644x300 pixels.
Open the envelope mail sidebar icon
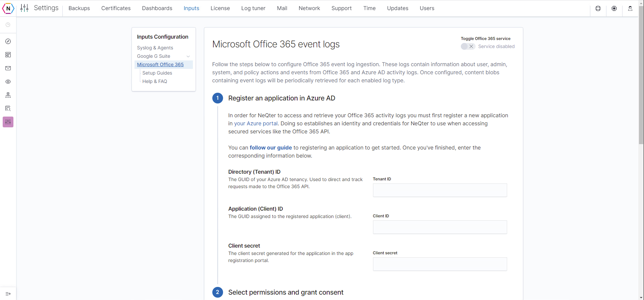point(8,68)
